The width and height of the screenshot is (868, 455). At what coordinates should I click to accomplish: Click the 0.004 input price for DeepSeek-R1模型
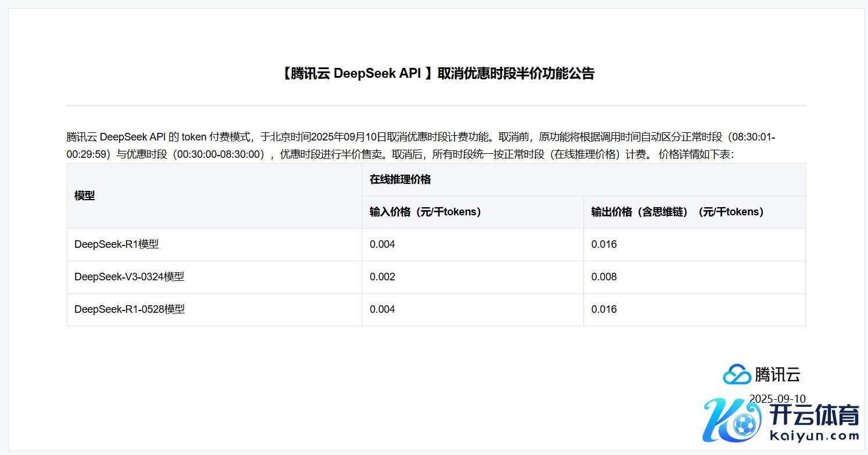382,244
